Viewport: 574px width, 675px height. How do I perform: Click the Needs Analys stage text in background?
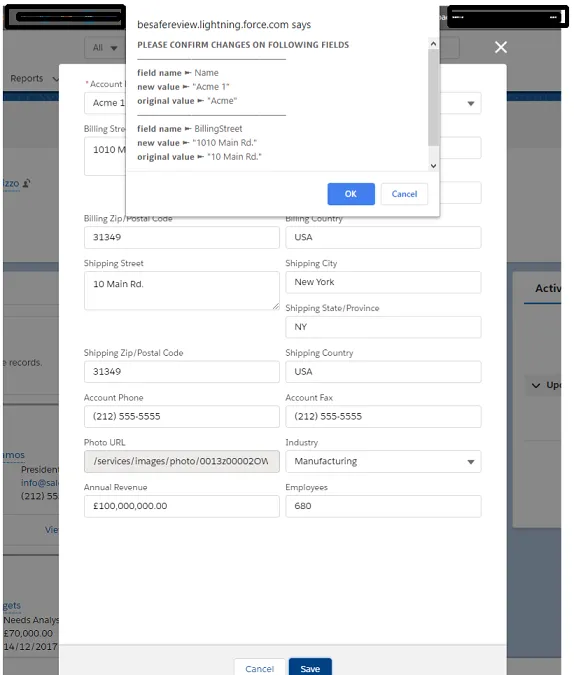(x=31, y=620)
